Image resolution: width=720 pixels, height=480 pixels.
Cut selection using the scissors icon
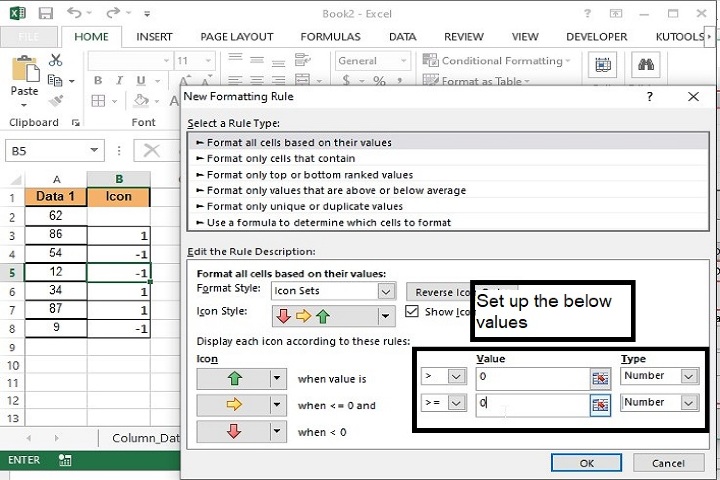(56, 60)
